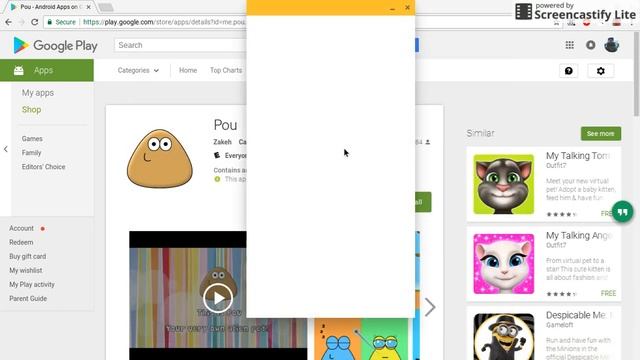Open Family category link
Screen dimensions: 640x360
31,153
